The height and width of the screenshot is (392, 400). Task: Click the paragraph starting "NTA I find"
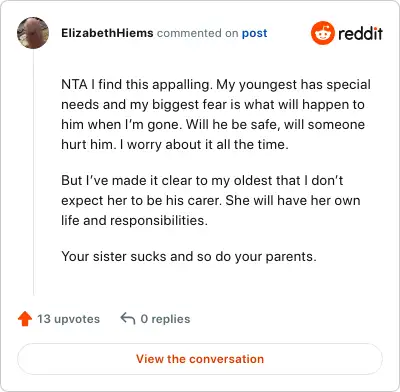[216, 114]
